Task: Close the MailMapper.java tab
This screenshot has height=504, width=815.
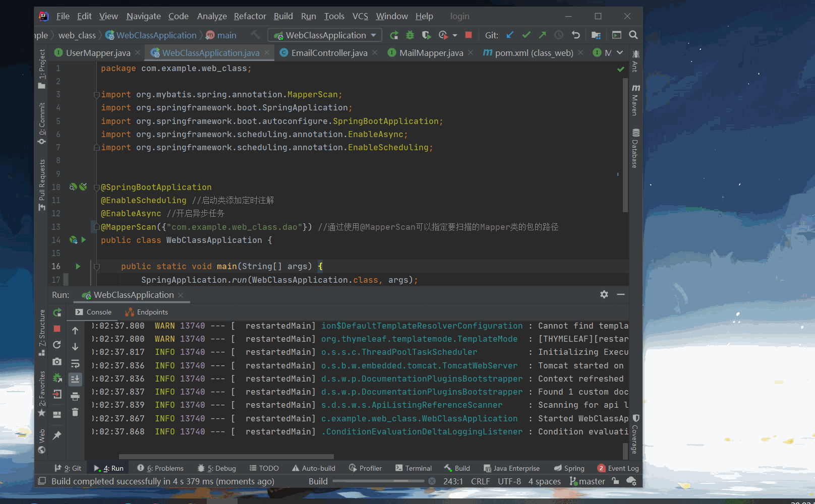Action: tap(471, 52)
